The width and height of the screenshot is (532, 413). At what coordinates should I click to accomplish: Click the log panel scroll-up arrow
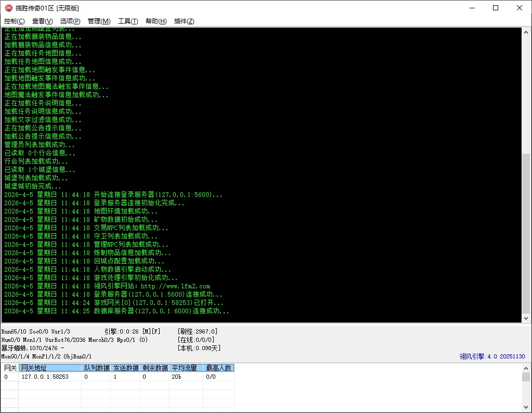pyautogui.click(x=526, y=32)
